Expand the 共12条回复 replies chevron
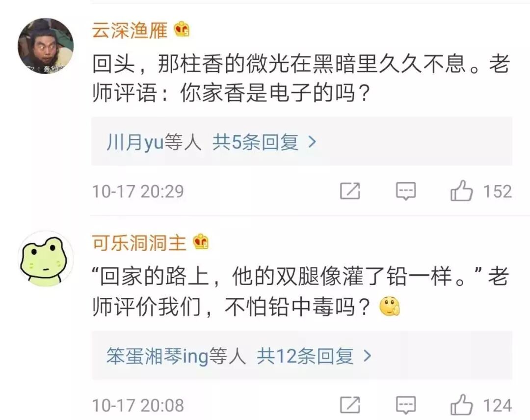The height and width of the screenshot is (420, 530). point(367,356)
